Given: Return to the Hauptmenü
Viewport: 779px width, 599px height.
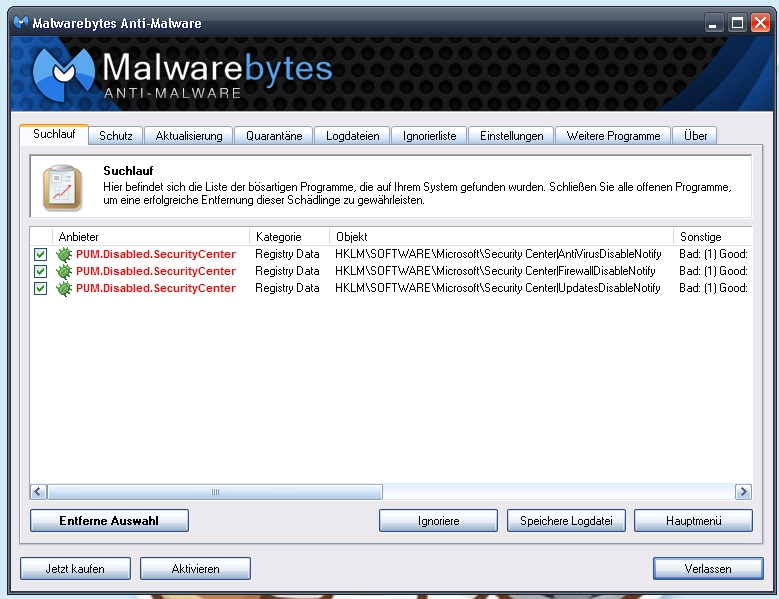Looking at the screenshot, I should click(694, 521).
